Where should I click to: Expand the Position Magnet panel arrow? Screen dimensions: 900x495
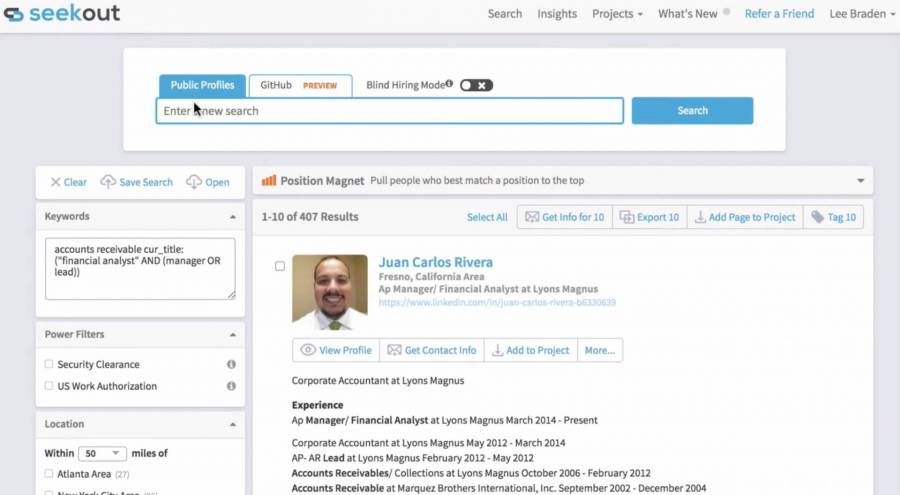[860, 181]
